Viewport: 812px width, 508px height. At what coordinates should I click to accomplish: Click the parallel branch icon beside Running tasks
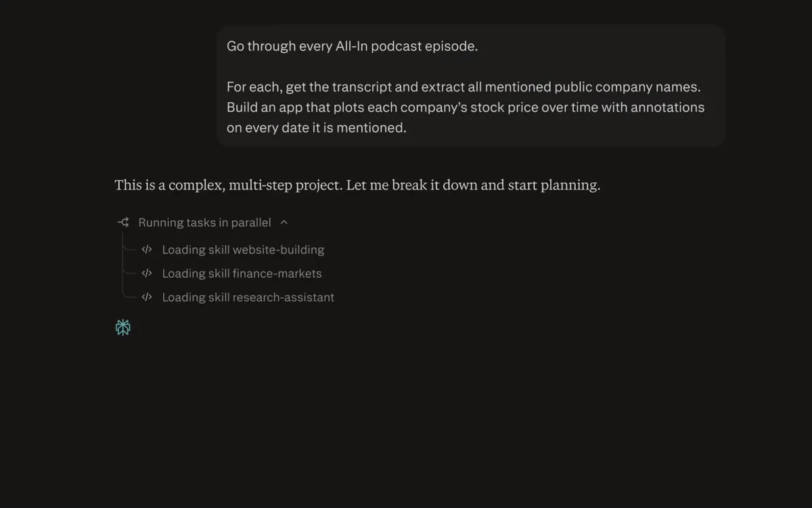(123, 222)
